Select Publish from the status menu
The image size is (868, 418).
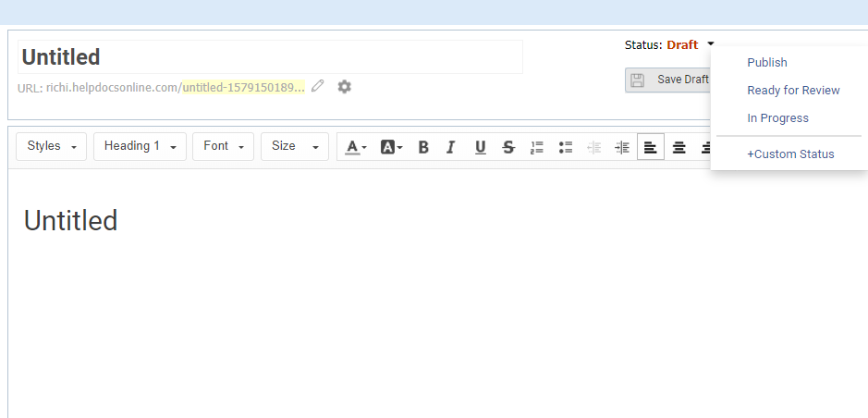[767, 63]
